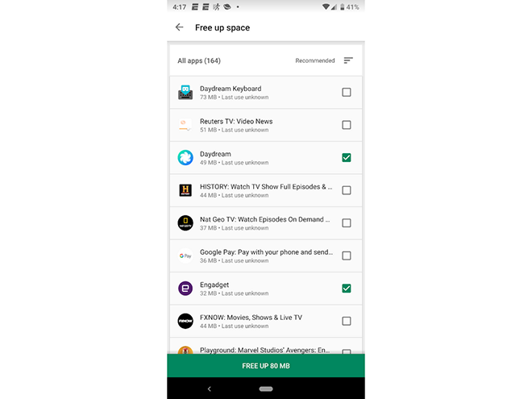Select the Reuters TV checkbox
Viewport: 532px width, 399px height.
(347, 125)
